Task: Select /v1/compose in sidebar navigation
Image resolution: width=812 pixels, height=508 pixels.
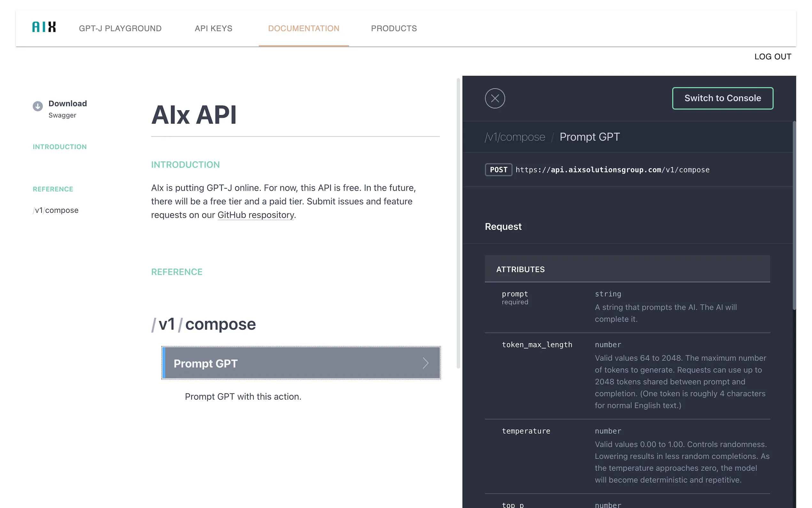Action: pos(56,210)
